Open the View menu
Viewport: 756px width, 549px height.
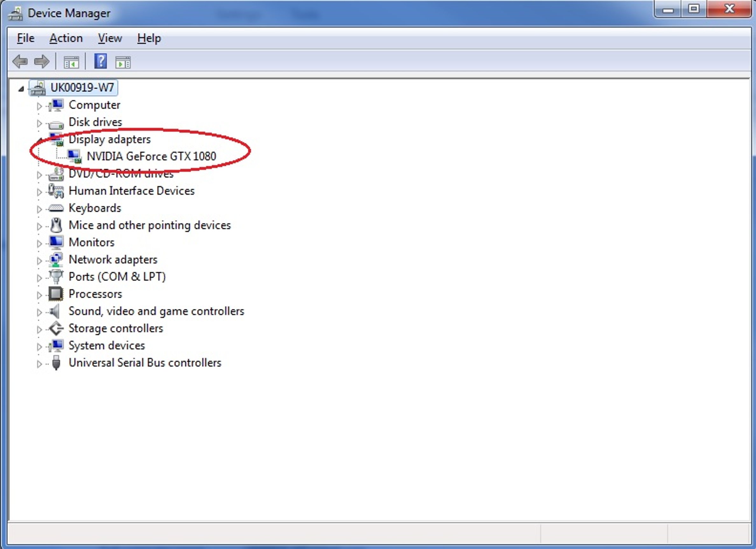[109, 38]
